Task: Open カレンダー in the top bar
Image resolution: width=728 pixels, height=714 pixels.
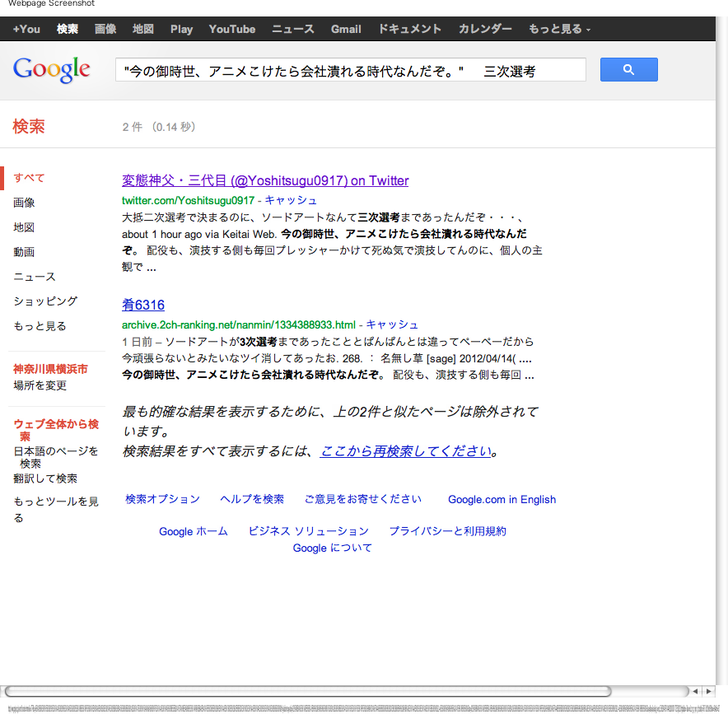Action: click(485, 30)
